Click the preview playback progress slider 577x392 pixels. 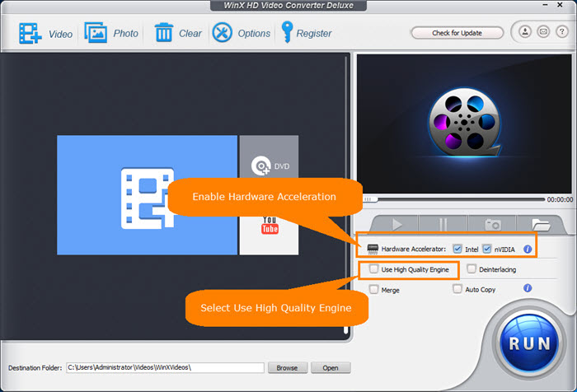454,199
